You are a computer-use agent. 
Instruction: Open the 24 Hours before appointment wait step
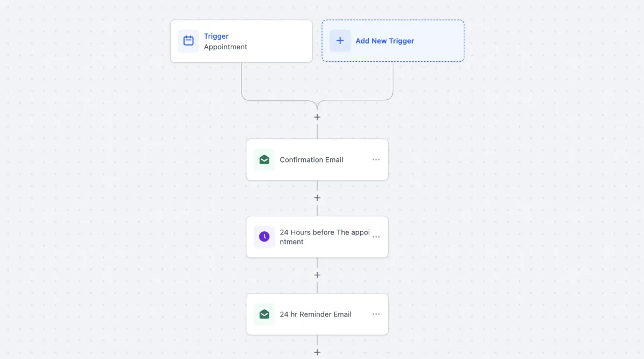click(317, 237)
